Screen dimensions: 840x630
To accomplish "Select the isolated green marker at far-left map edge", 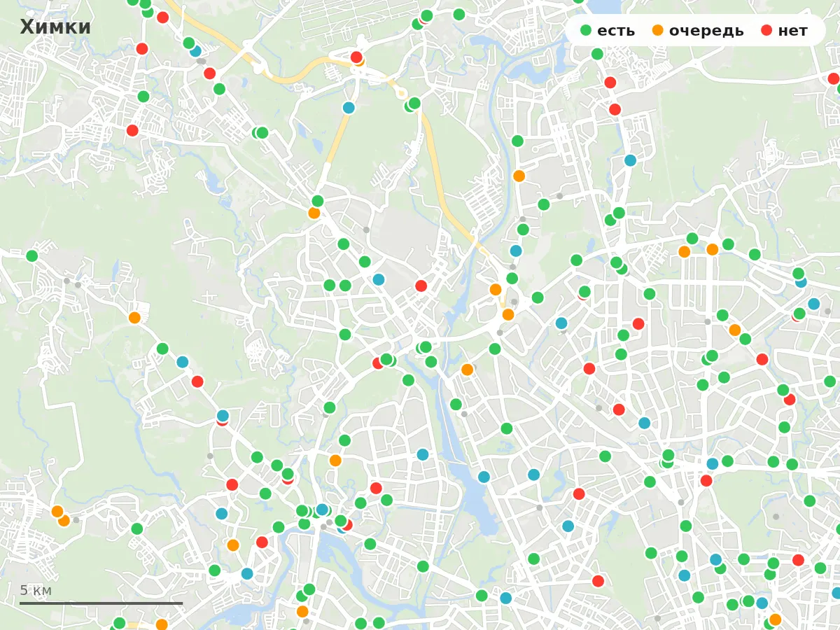I will pos(32,256).
